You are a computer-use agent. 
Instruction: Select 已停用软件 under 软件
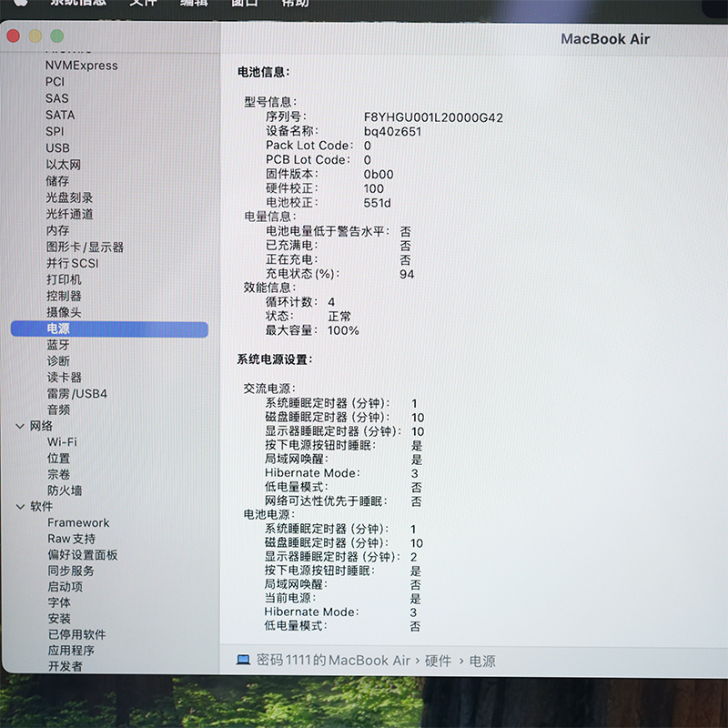point(77,634)
